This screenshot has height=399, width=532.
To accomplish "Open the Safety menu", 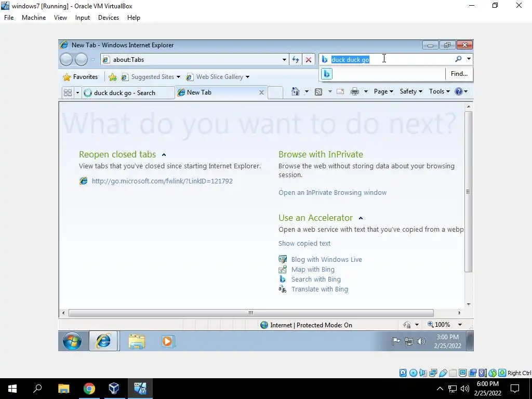I will coord(411,91).
